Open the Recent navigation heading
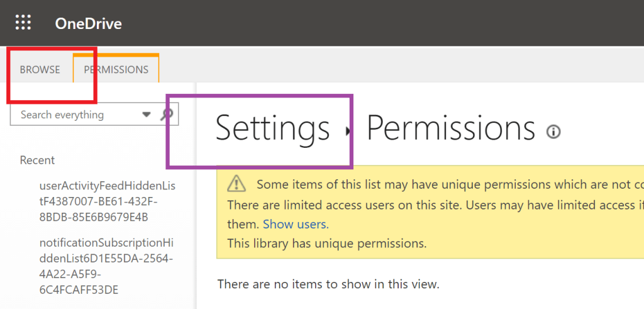This screenshot has height=309, width=644. click(37, 160)
